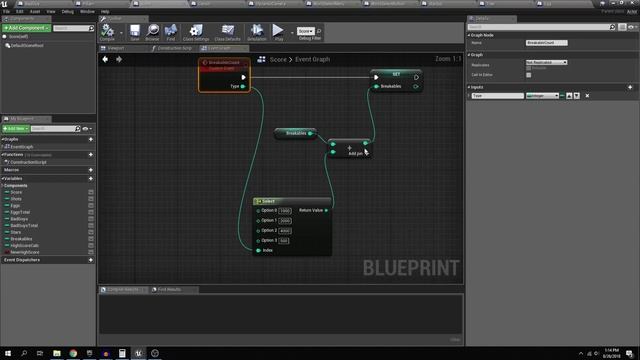Image resolution: width=640 pixels, height=360 pixels.
Task: Open the Help menu
Action: pos(105,11)
